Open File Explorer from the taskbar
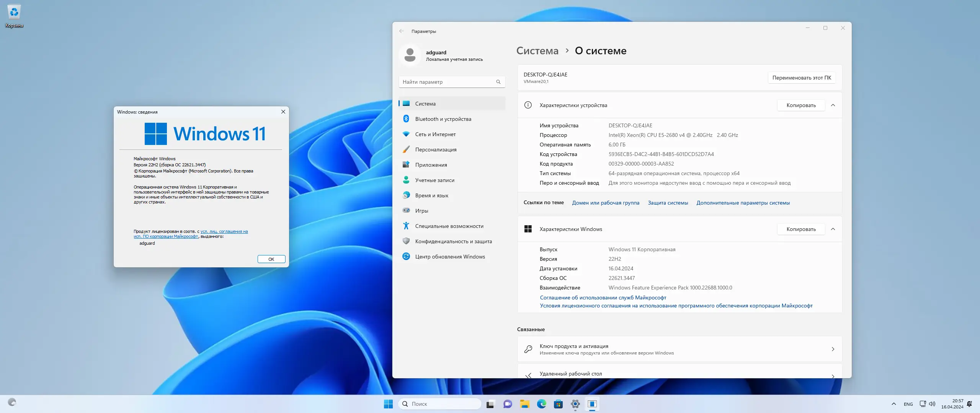 tap(524, 404)
